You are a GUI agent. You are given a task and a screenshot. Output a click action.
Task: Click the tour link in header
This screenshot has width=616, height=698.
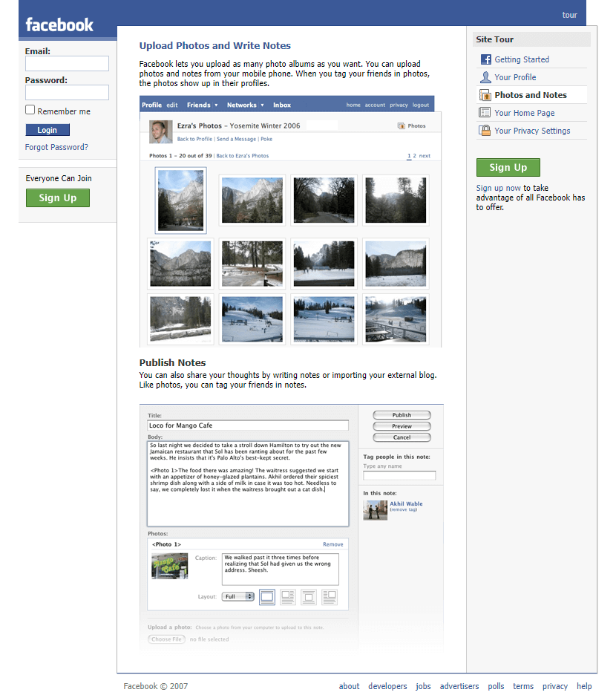570,15
